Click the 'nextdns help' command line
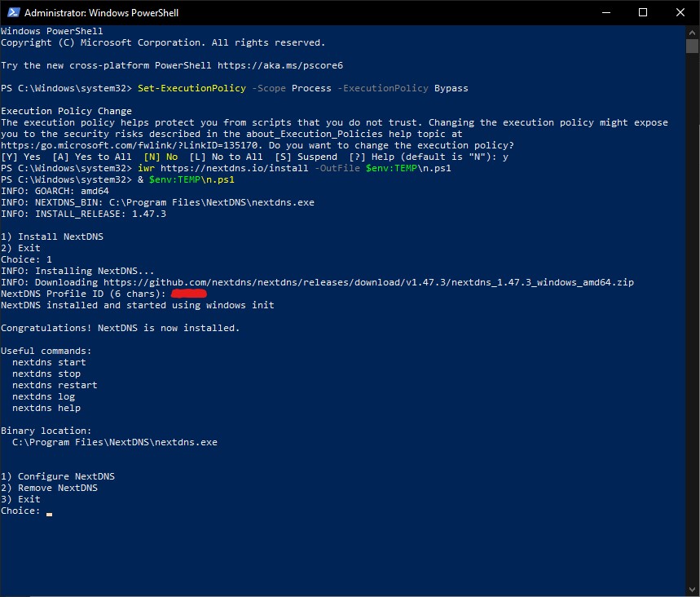Screen dimensions: 700x597 (x=46, y=408)
